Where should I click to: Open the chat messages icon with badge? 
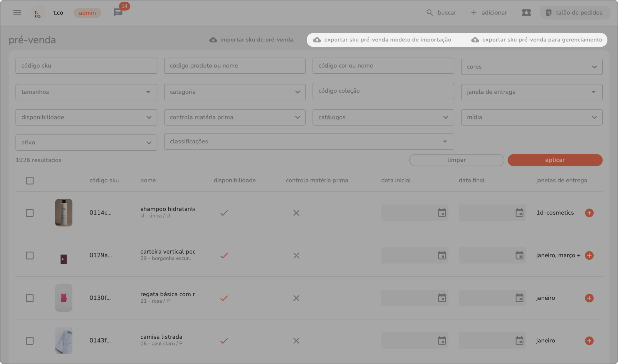pyautogui.click(x=118, y=13)
